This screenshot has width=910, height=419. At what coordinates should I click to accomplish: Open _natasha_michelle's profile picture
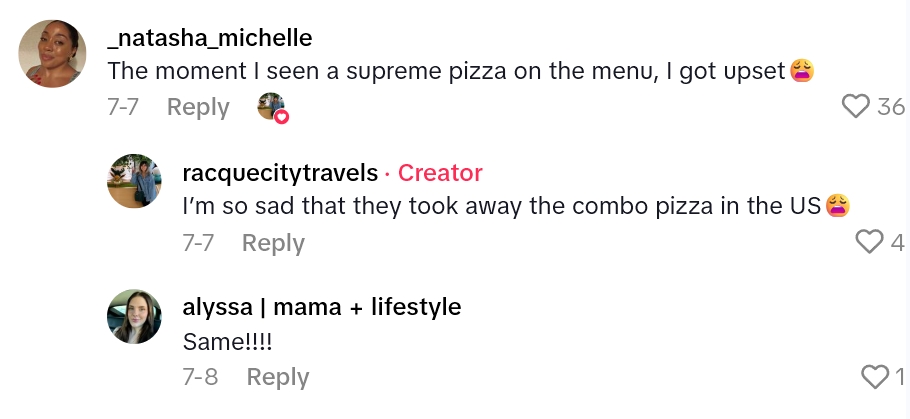tap(52, 54)
